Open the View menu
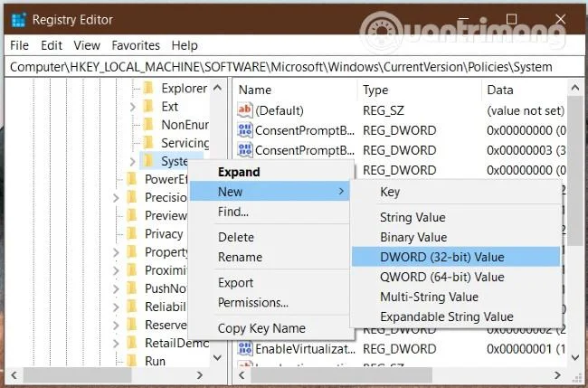The image size is (588, 388). [87, 45]
